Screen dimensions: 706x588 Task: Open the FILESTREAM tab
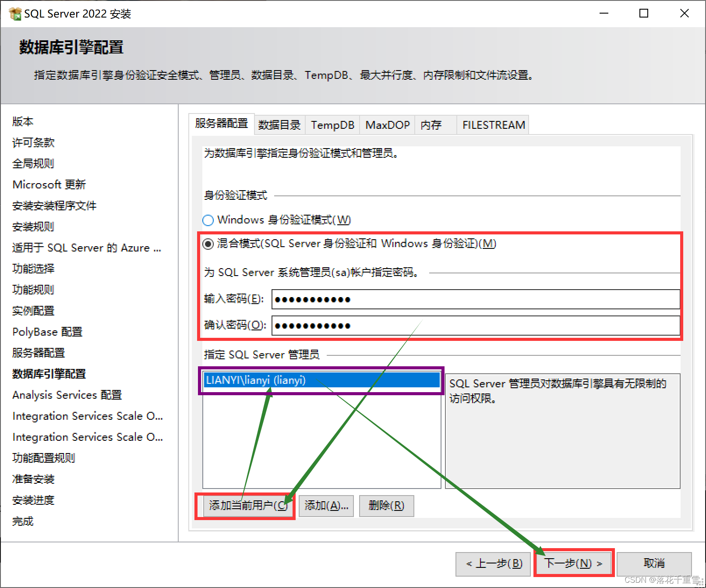point(493,125)
